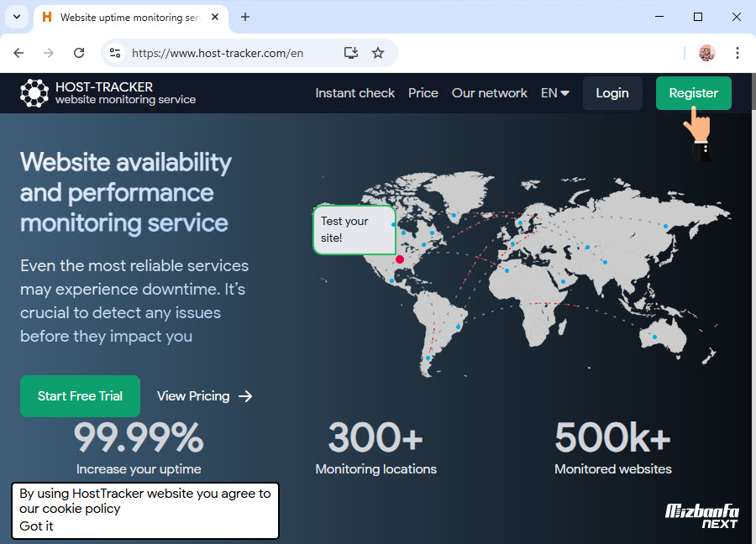Click the HOST-TRACKER site title text

click(x=104, y=86)
